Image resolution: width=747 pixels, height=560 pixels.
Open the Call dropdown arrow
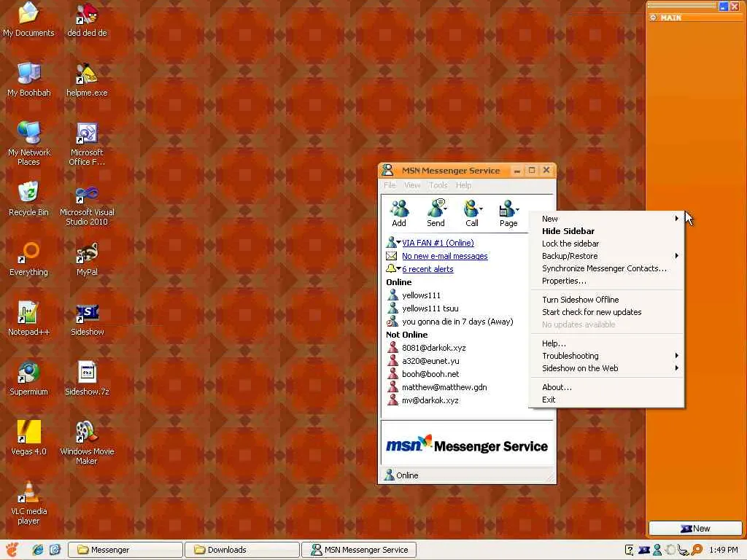tap(481, 209)
